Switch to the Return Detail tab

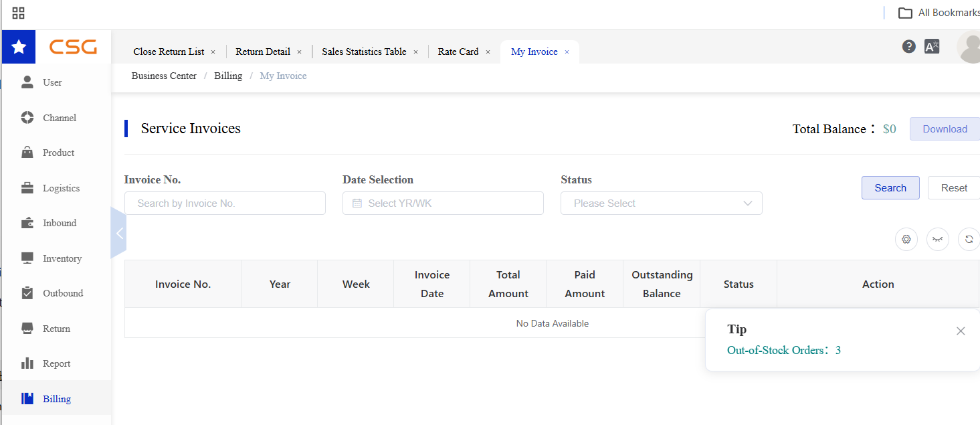[263, 52]
